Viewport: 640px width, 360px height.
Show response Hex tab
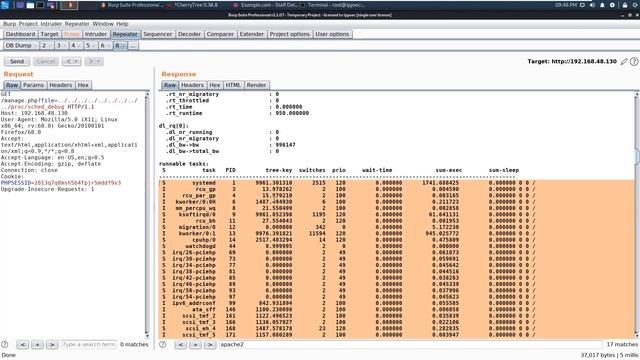coord(215,85)
